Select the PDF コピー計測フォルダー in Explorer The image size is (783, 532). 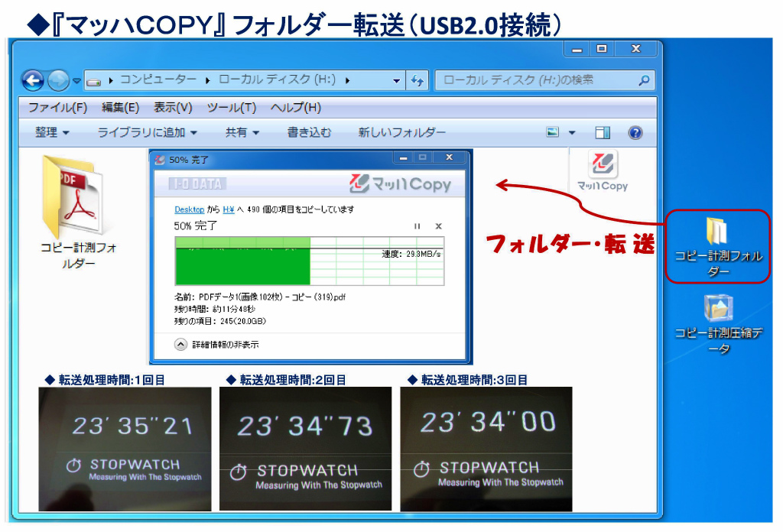79,212
